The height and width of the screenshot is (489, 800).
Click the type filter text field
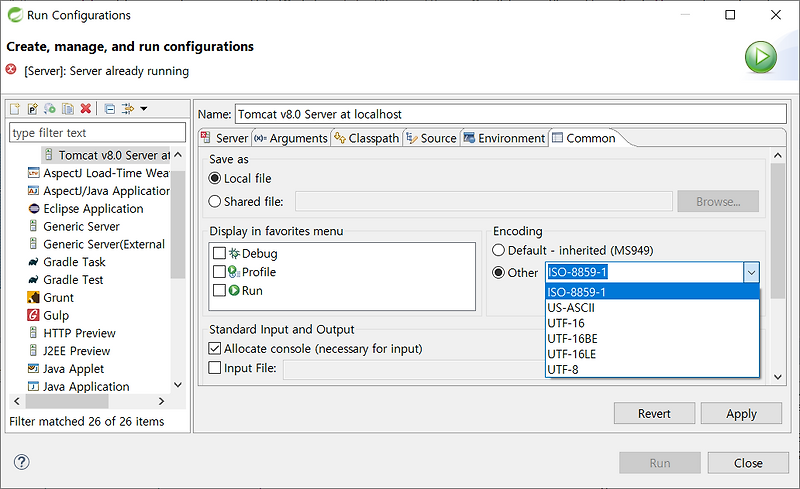coord(97,133)
